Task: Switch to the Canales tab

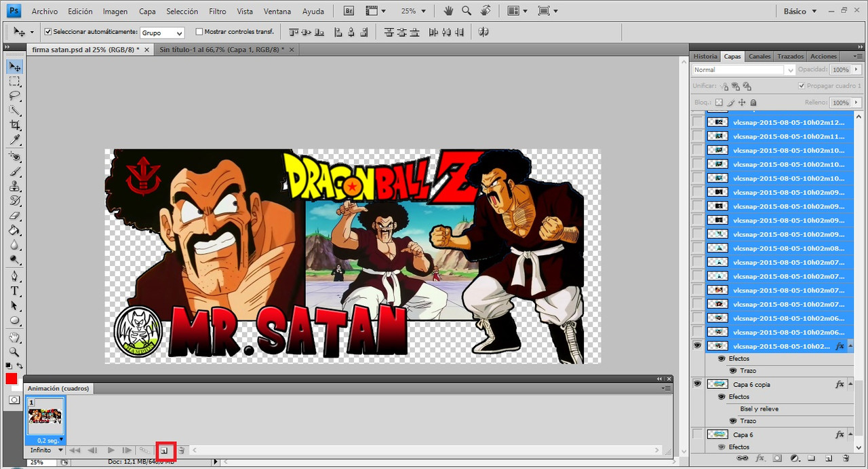Action: point(759,56)
